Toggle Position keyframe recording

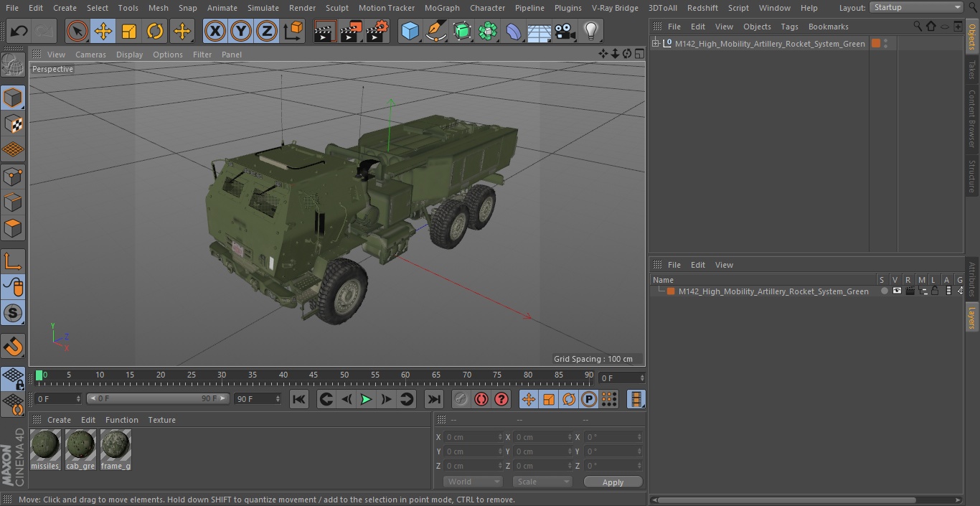click(x=529, y=400)
